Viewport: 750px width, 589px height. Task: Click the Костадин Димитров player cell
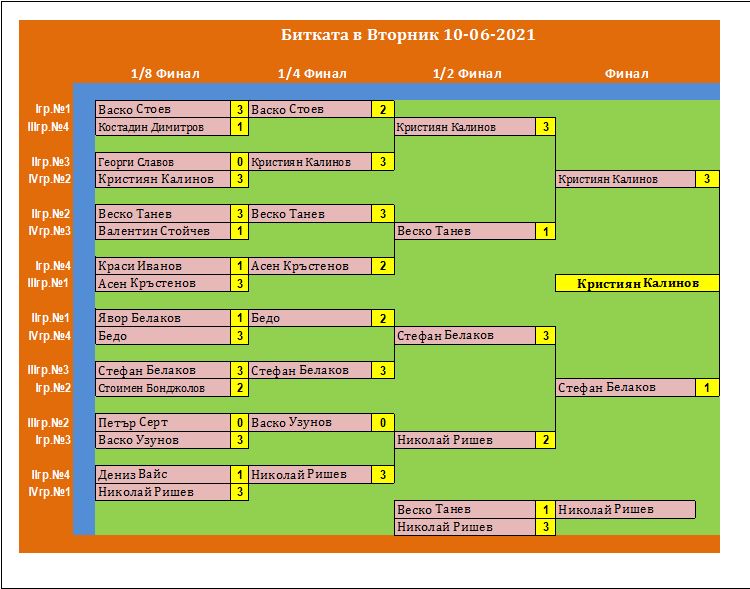163,127
